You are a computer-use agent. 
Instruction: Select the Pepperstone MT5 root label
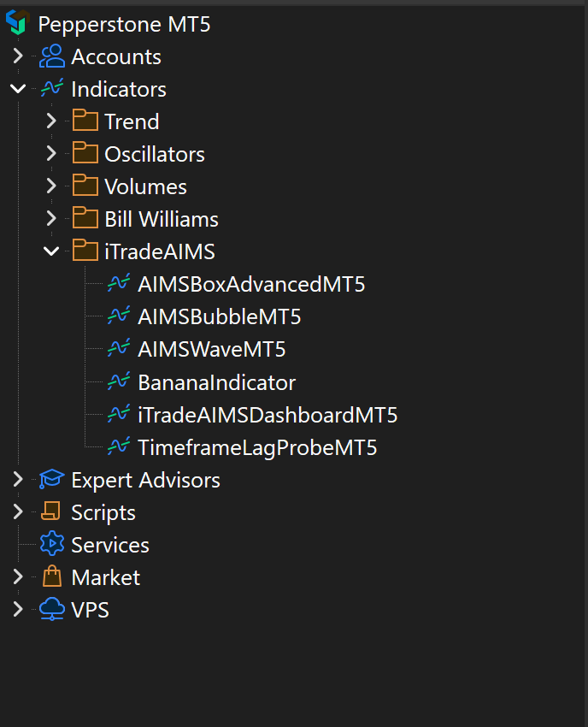point(124,25)
